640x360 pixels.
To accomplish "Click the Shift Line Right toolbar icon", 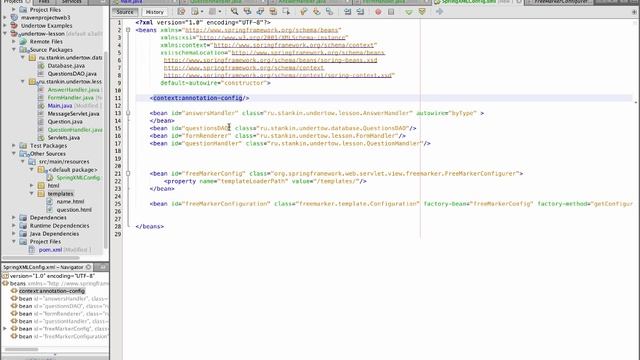I will [360, 12].
